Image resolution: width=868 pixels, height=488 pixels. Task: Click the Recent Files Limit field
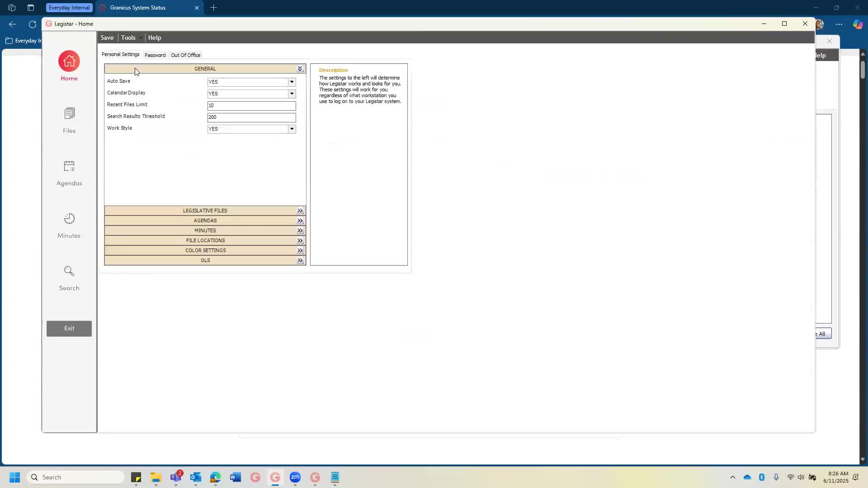tap(251, 106)
